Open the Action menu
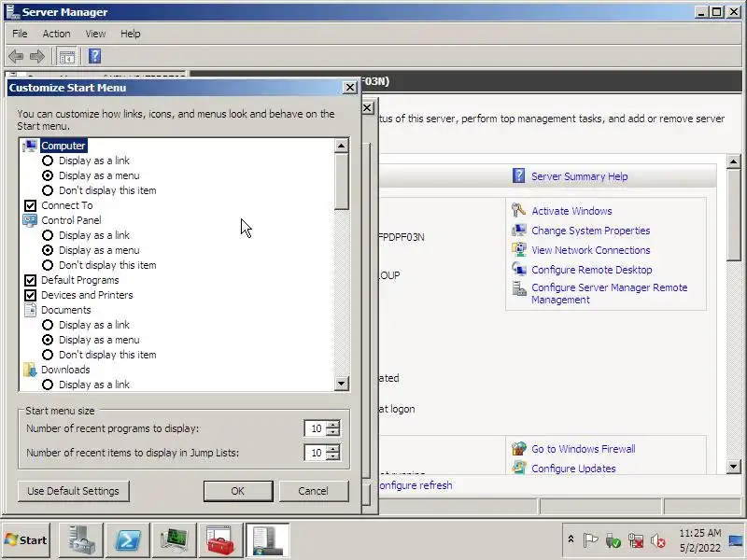This screenshot has width=747, height=560. click(x=56, y=34)
